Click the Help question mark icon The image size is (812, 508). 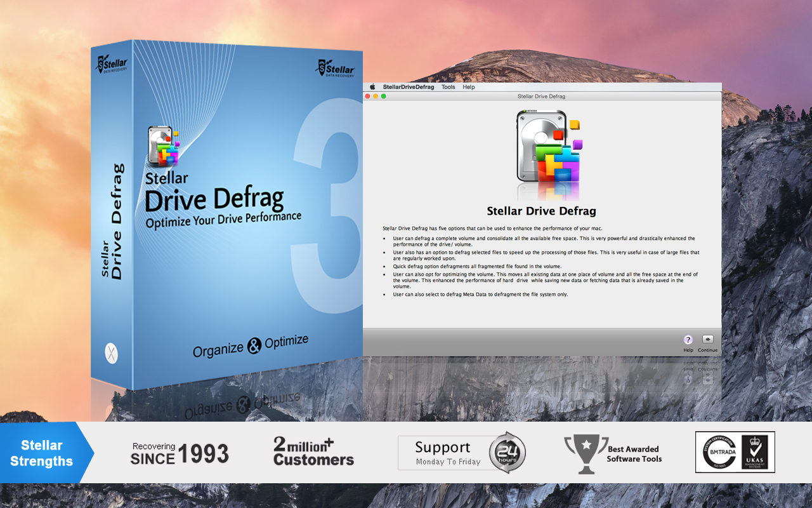click(688, 340)
